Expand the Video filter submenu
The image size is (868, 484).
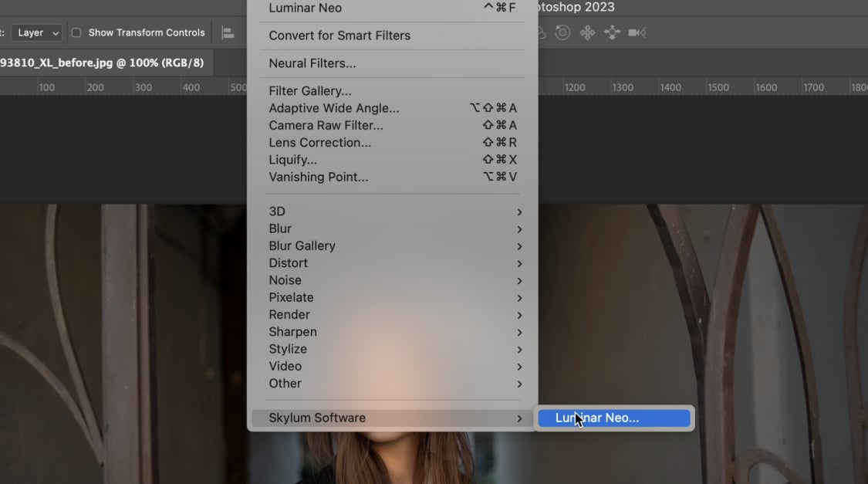point(393,366)
